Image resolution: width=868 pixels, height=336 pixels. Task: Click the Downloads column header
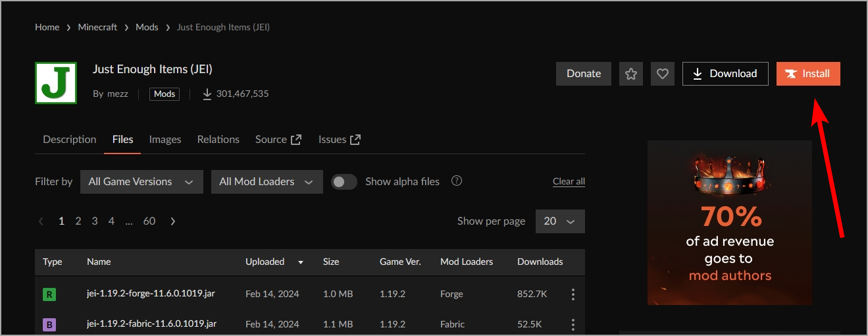click(540, 262)
